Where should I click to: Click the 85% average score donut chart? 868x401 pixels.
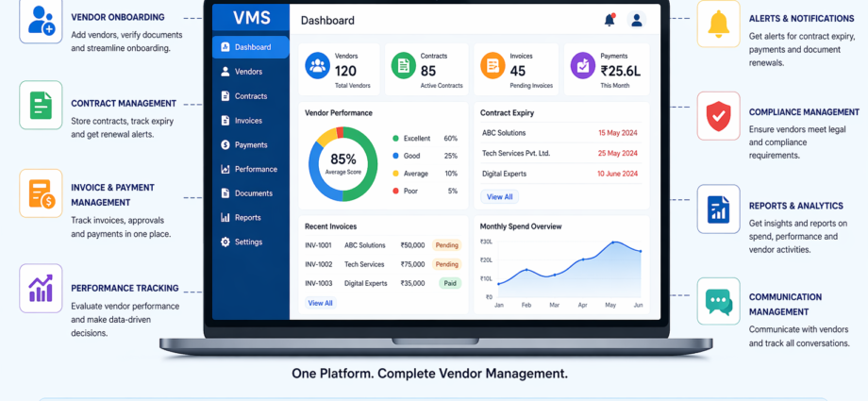click(342, 162)
